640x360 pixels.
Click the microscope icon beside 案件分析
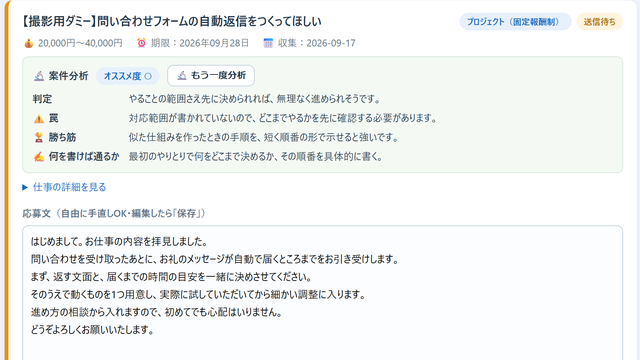(x=39, y=76)
